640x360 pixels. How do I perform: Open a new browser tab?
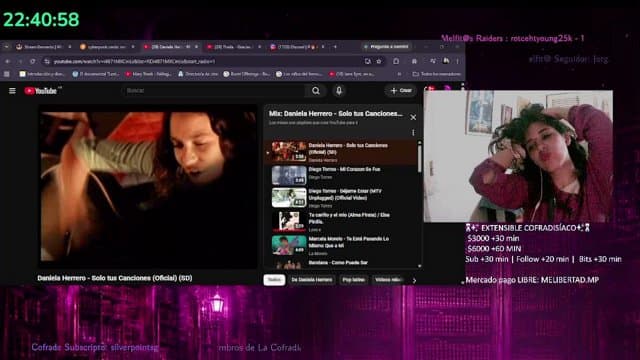335,47
